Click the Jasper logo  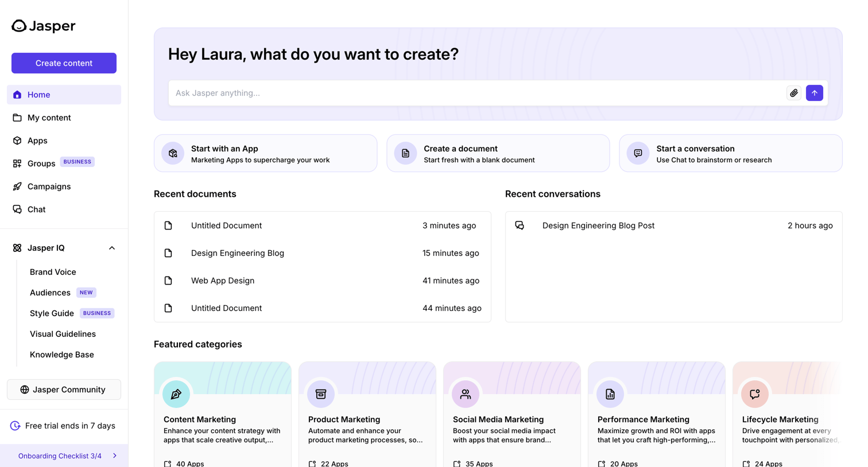44,26
